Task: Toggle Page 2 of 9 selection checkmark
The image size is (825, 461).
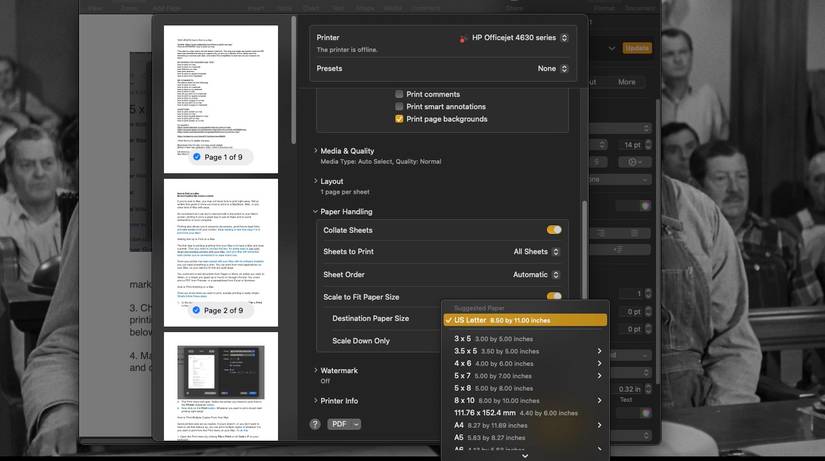Action: 196,310
